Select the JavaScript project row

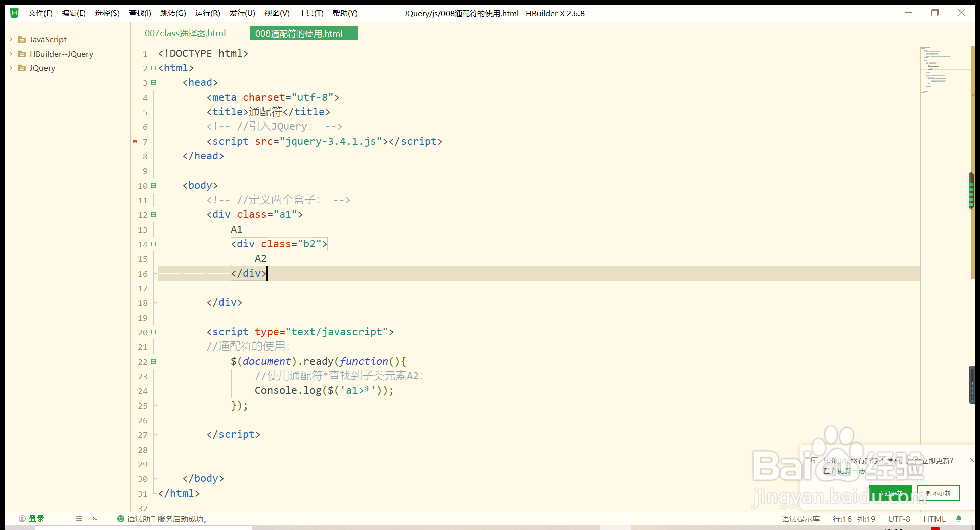pos(68,39)
